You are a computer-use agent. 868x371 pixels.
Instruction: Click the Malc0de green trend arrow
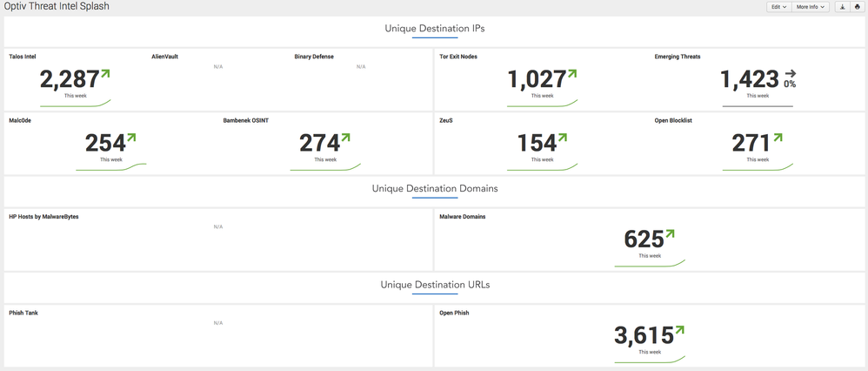[x=131, y=138]
